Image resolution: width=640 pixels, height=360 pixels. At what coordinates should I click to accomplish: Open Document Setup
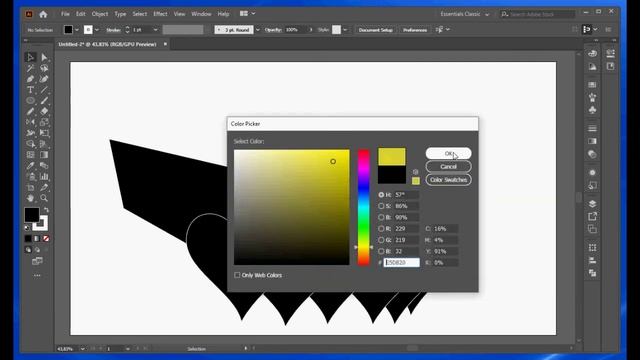pyautogui.click(x=376, y=30)
